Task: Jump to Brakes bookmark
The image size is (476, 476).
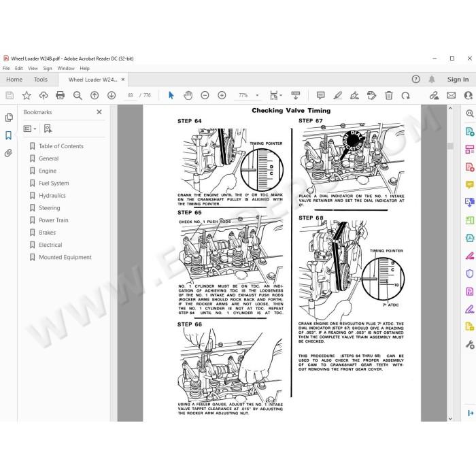Action: 47,233
